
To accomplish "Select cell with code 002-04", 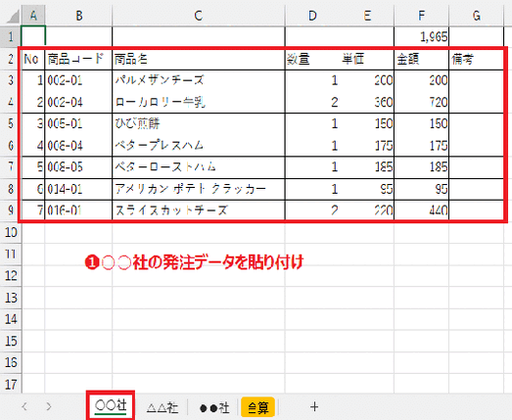I will 78,102.
